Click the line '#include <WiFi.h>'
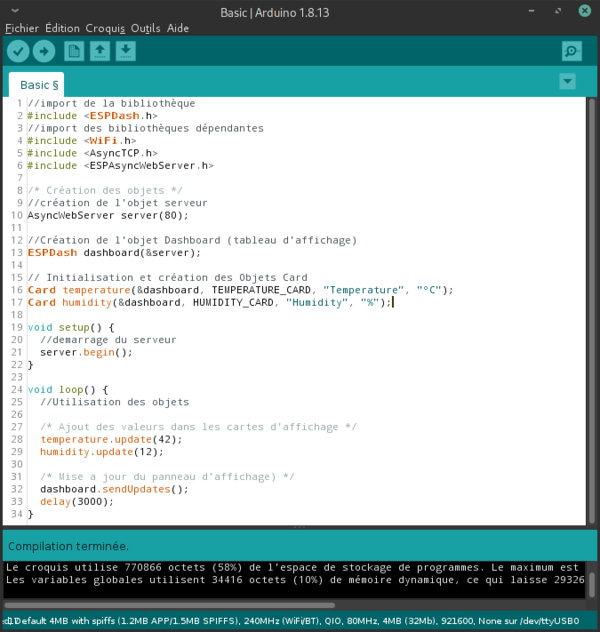Viewport: 600px width, 632px height. pyautogui.click(x=82, y=141)
